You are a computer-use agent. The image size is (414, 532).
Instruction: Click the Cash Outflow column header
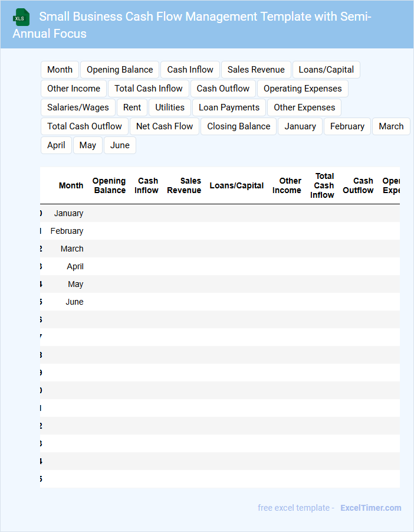pos(358,185)
